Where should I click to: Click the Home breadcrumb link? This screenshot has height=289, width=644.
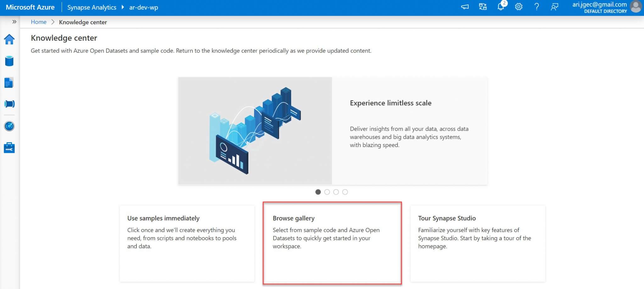pyautogui.click(x=38, y=22)
